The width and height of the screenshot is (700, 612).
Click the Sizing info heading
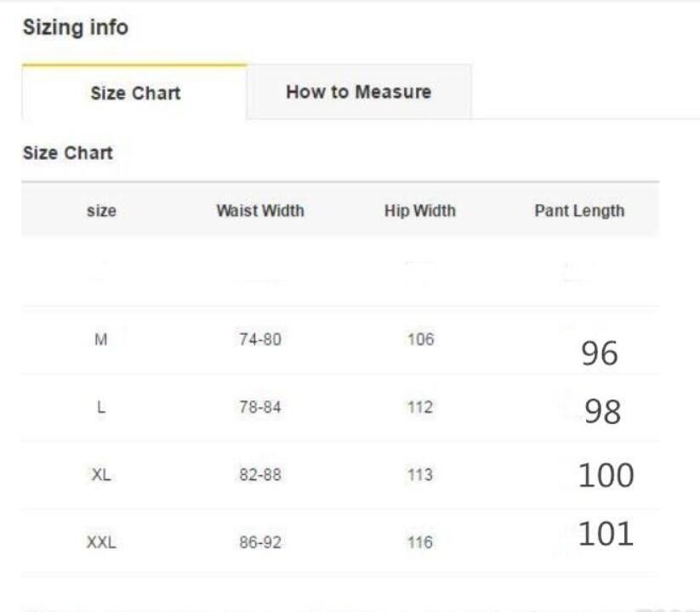tap(76, 27)
